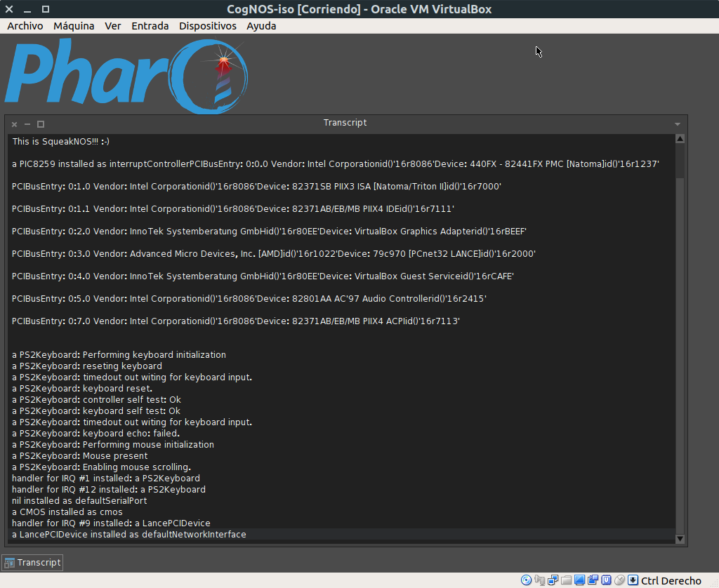Open the Dispositivos menu

tap(208, 26)
